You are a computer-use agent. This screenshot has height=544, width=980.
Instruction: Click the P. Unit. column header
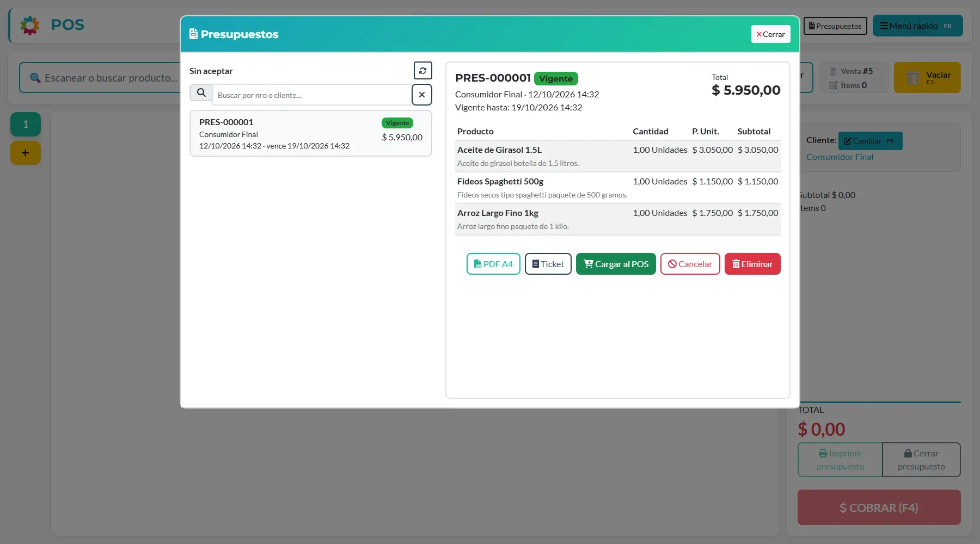[706, 132]
